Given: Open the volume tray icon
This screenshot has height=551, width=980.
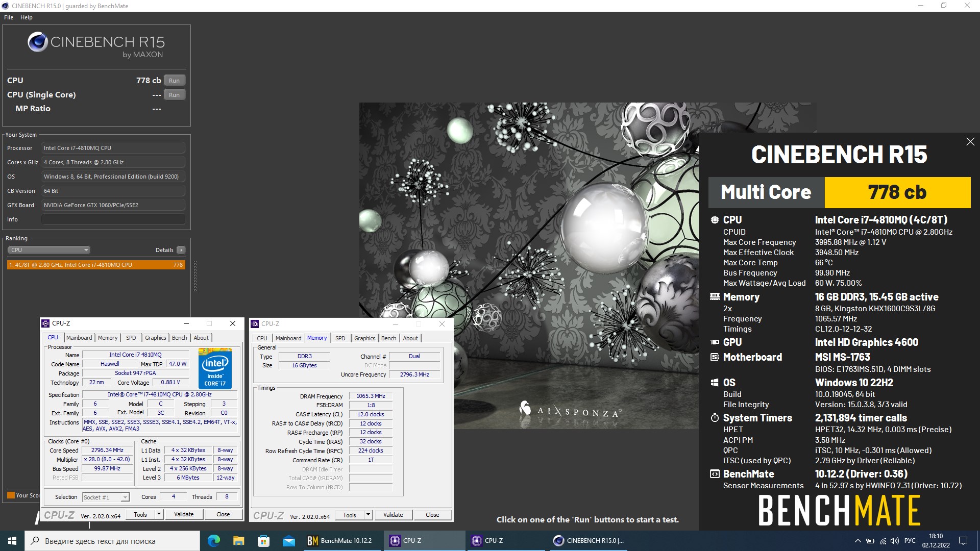Looking at the screenshot, I should [895, 541].
